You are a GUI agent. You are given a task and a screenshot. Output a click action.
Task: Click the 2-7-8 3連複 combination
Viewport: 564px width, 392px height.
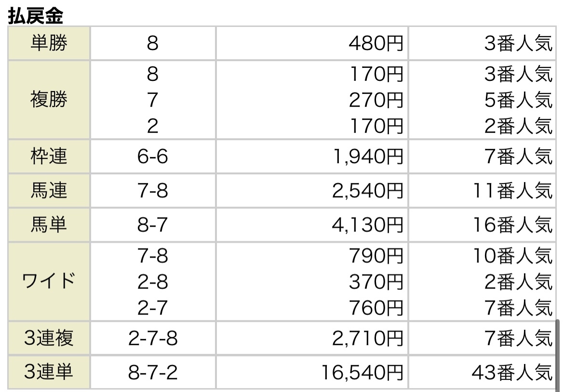pyautogui.click(x=153, y=338)
